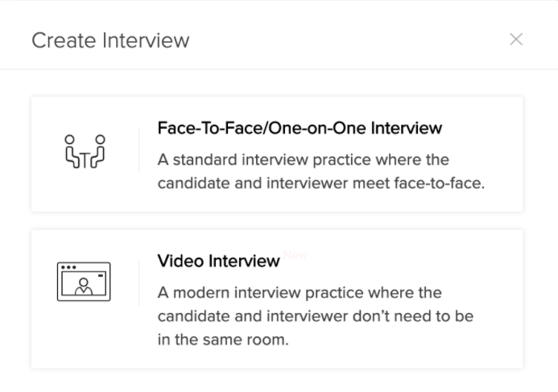558x392 pixels.
Task: Select the video window interview icon
Action: tap(84, 282)
